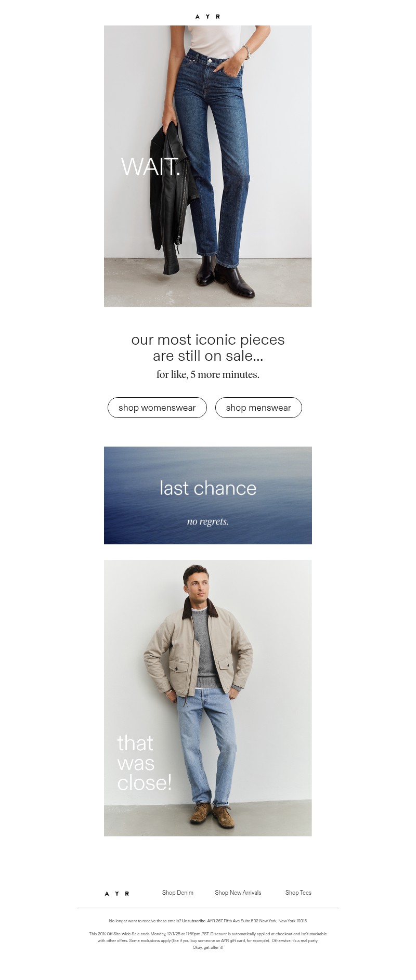Viewport: 416px width, 980px height.
Task: Click the AYR logo at the top
Action: tap(207, 17)
